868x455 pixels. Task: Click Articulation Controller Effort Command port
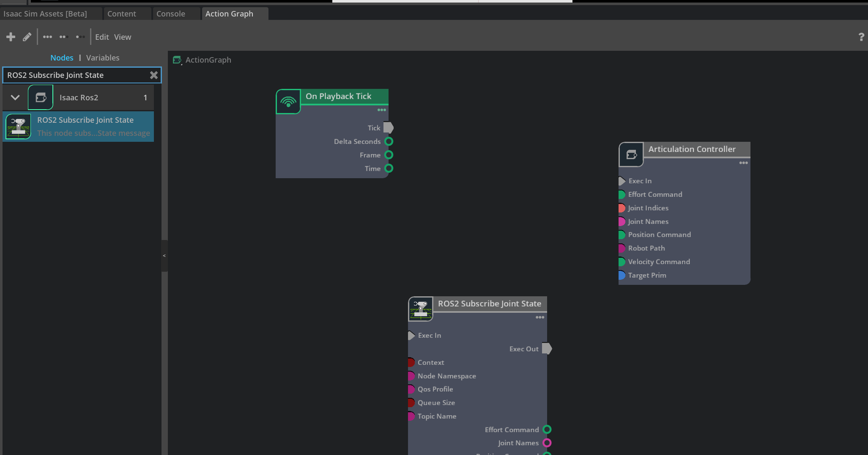coord(622,195)
